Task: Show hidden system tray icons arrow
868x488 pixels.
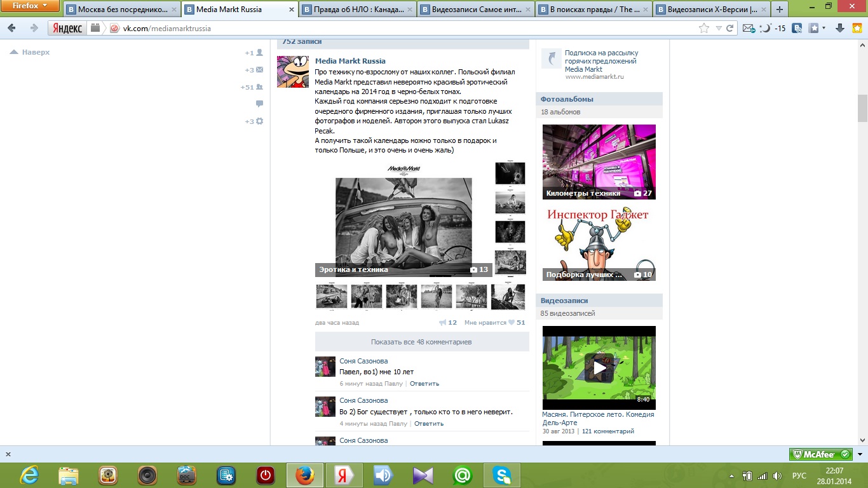Action: pyautogui.click(x=733, y=475)
